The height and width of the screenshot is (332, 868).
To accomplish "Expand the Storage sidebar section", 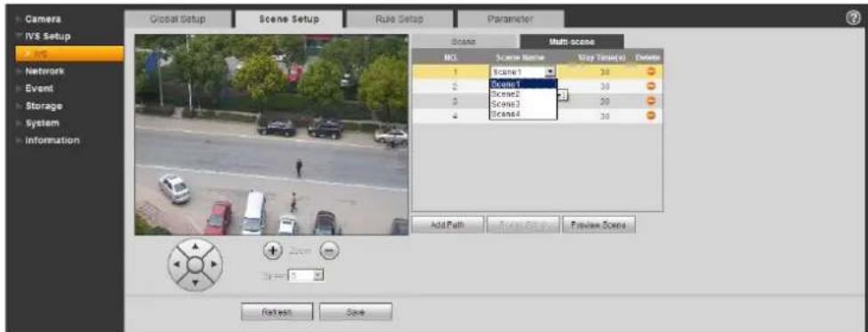I will tap(44, 105).
